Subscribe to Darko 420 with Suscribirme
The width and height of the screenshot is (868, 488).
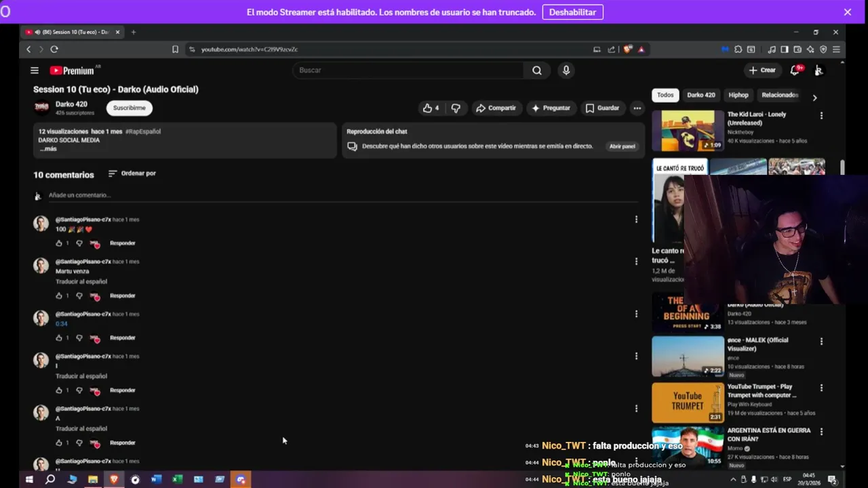130,108
